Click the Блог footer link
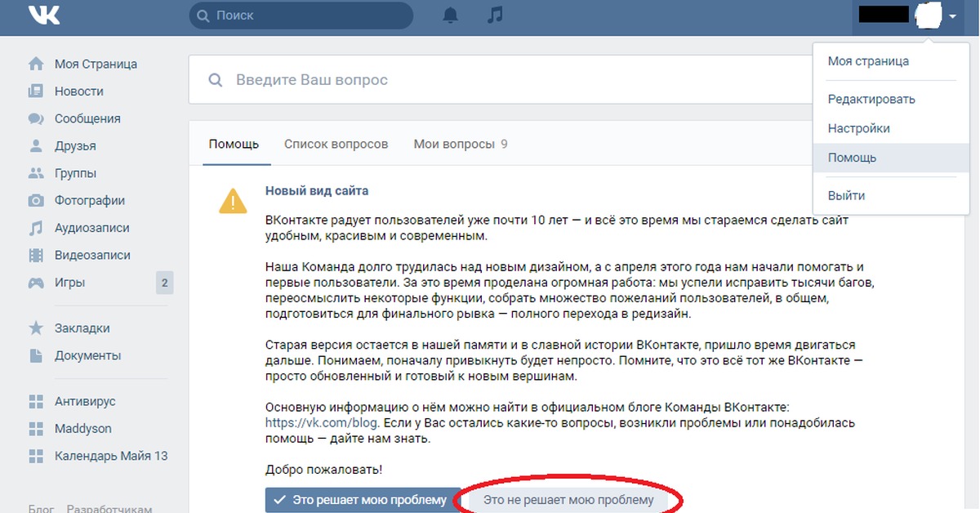980x513 pixels. coord(42,508)
